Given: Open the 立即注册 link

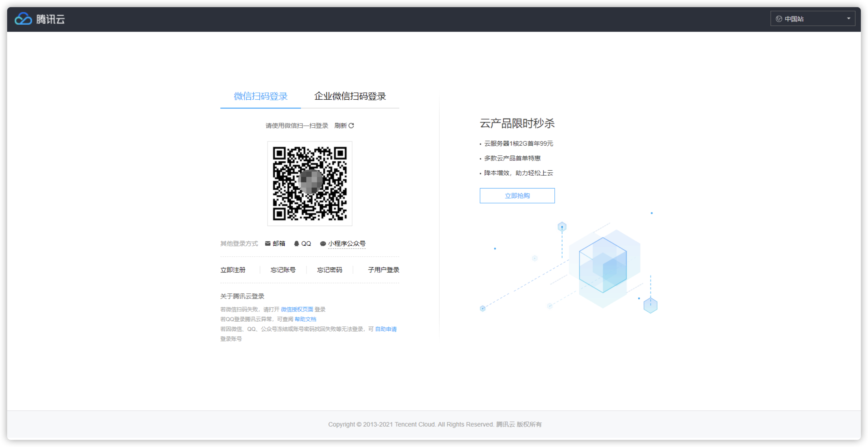Looking at the screenshot, I should [233, 270].
